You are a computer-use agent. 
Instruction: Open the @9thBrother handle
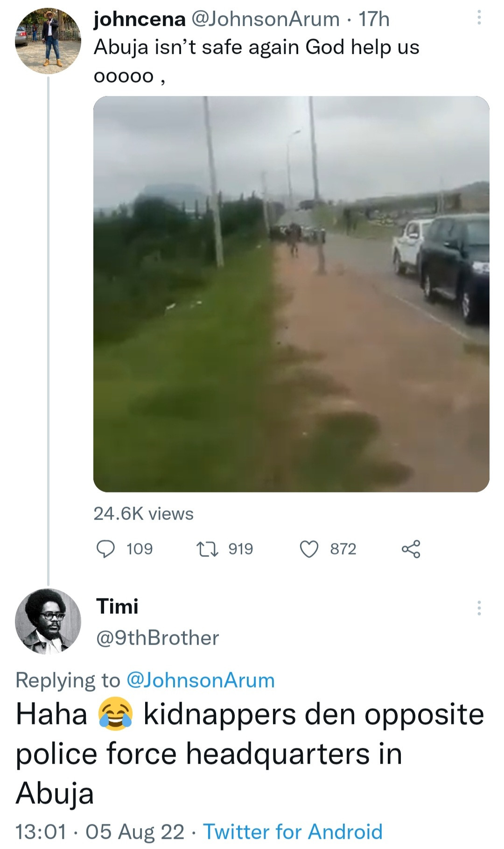pyautogui.click(x=157, y=638)
